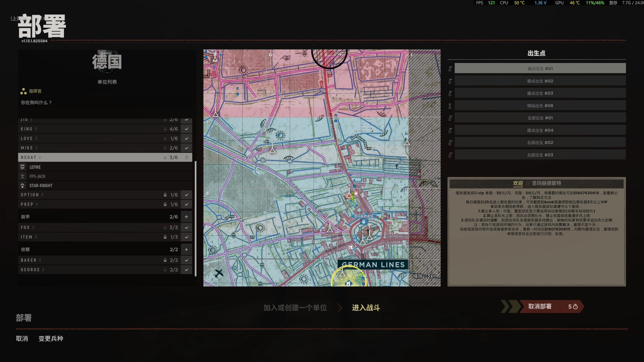
Task: Select spawn point 总部出生 #03
Action: point(540,155)
